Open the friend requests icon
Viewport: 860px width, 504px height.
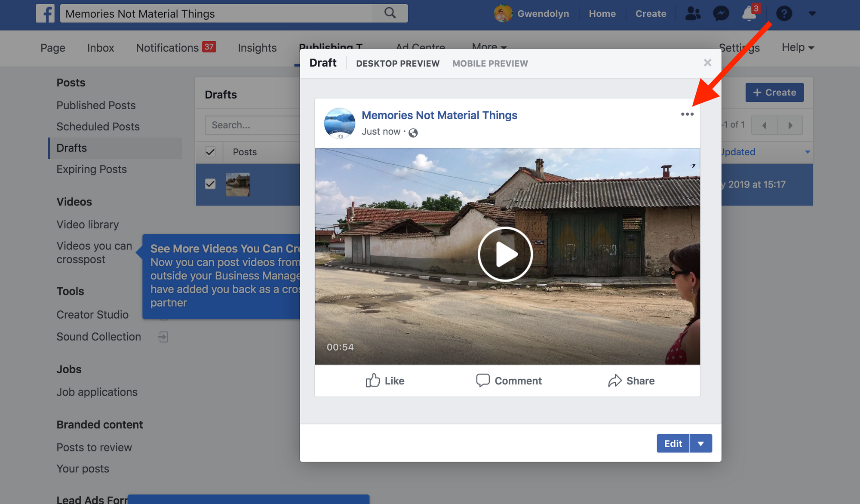pyautogui.click(x=692, y=14)
